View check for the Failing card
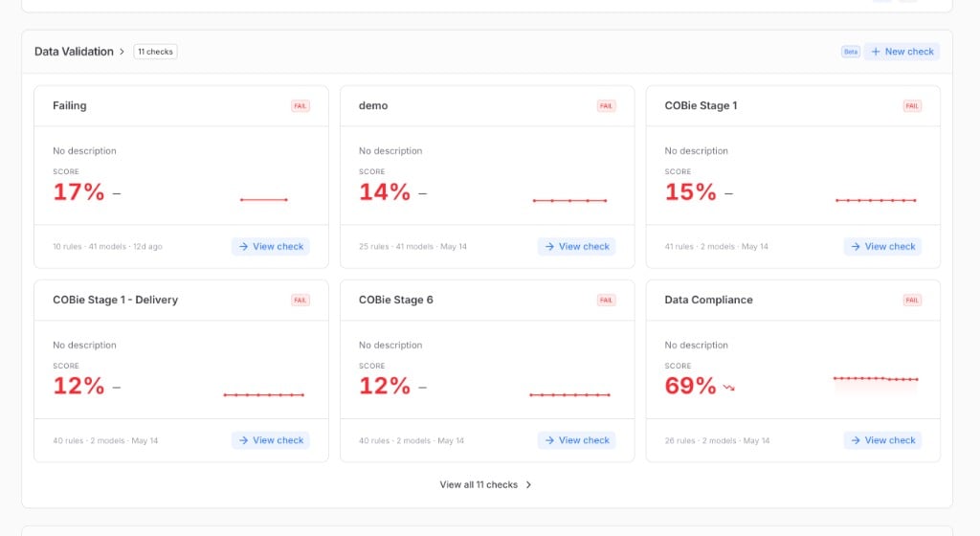The height and width of the screenshot is (536, 980). (x=271, y=246)
